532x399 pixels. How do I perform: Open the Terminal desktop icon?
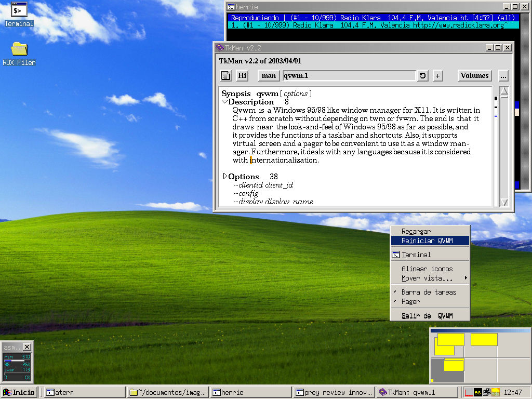(x=19, y=14)
